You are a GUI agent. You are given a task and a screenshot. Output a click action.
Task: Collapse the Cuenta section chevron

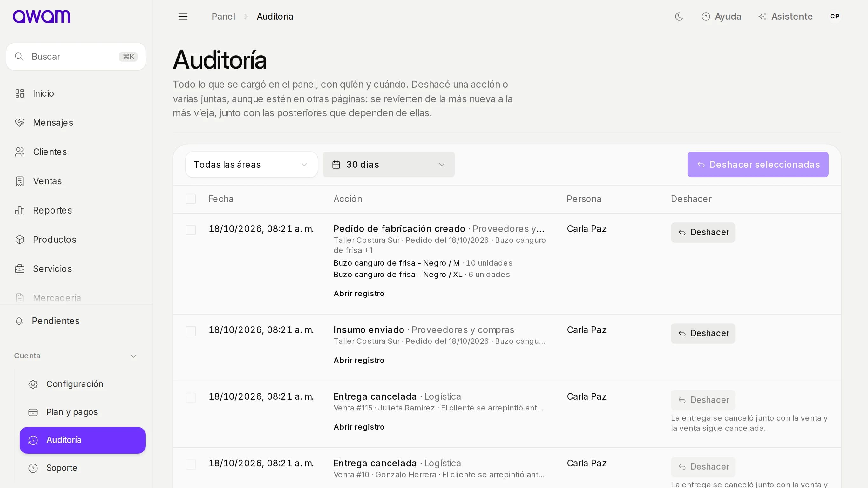tap(133, 356)
